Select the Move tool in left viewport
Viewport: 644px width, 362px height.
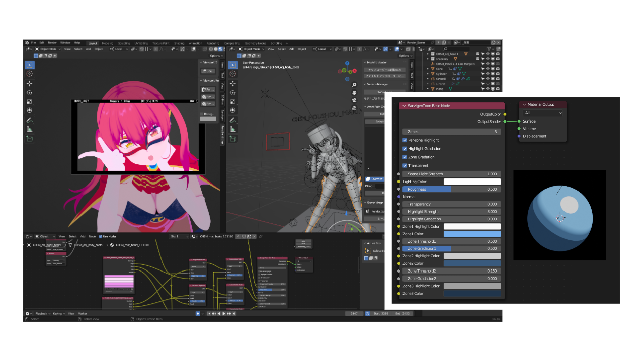(29, 83)
